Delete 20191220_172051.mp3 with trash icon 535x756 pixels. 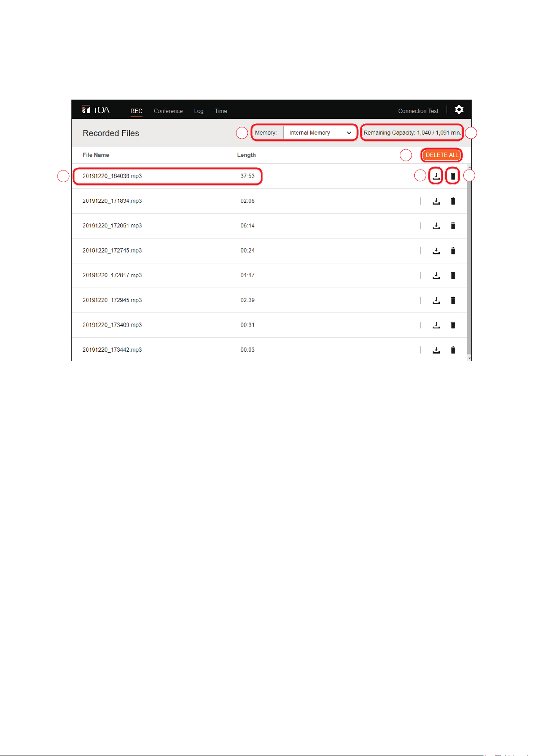[453, 226]
